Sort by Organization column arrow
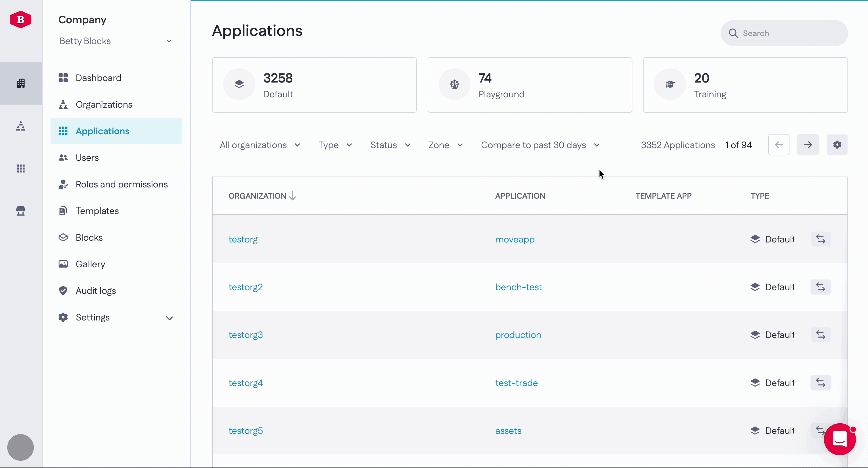 pos(292,196)
